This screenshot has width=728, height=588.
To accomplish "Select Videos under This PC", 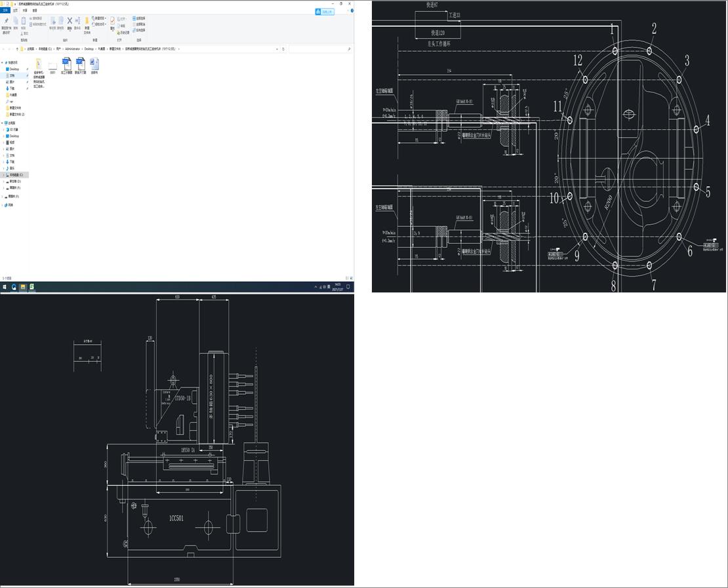I will (12, 142).
